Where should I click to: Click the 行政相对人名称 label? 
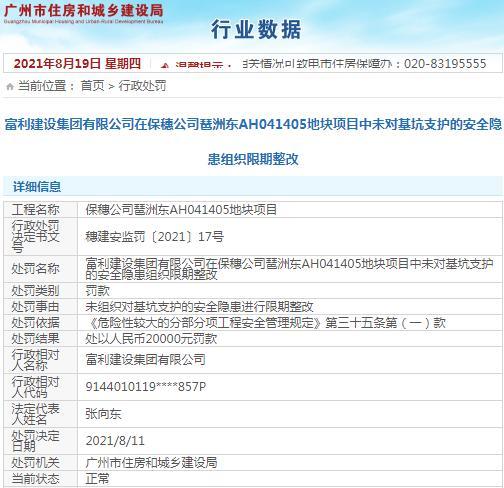point(36,360)
